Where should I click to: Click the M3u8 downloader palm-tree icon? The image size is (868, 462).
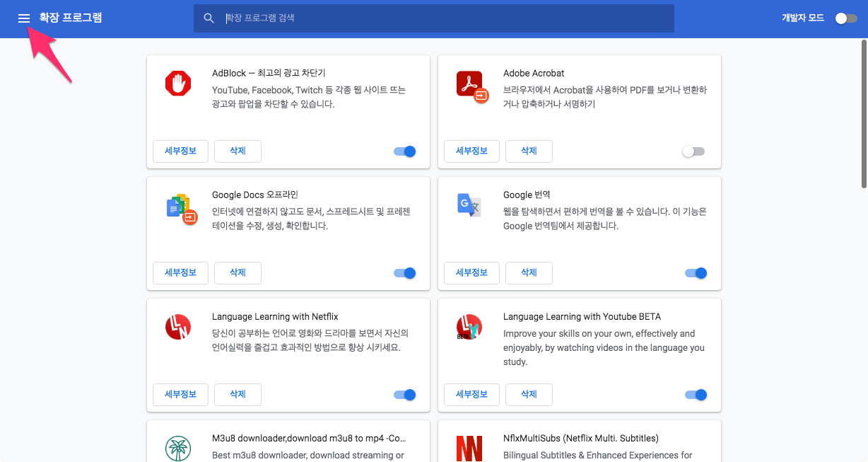coord(178,449)
